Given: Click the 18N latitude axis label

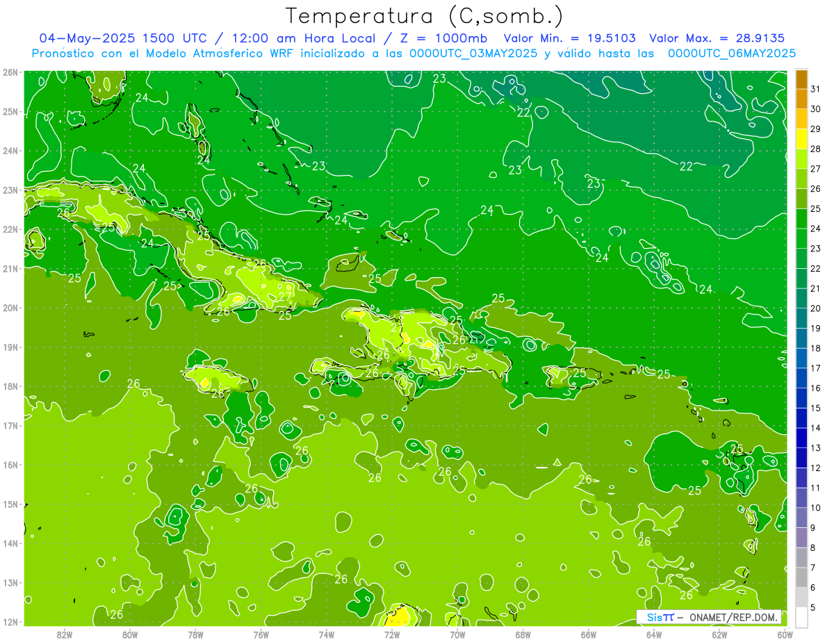Looking at the screenshot, I should coord(10,386).
